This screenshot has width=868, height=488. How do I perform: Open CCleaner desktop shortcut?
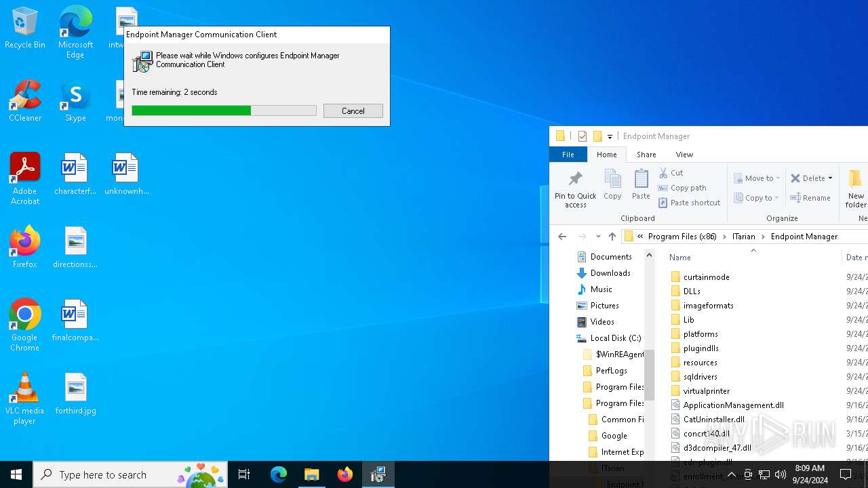[x=25, y=101]
